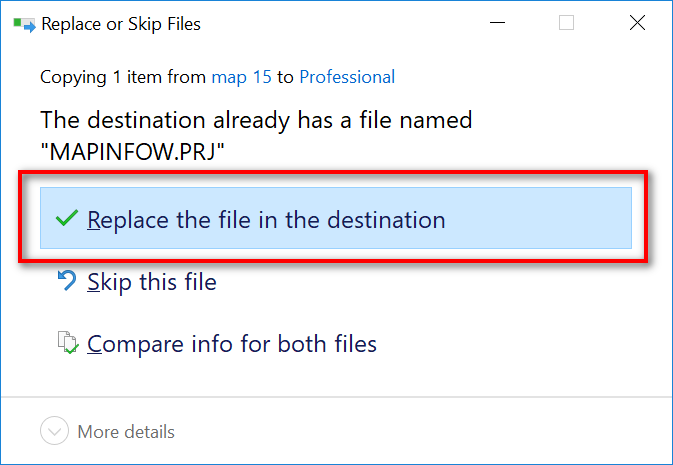Click the MAPINFOW.PRJ file name text
Image resolution: width=673 pixels, height=465 pixels.
pyautogui.click(x=132, y=151)
